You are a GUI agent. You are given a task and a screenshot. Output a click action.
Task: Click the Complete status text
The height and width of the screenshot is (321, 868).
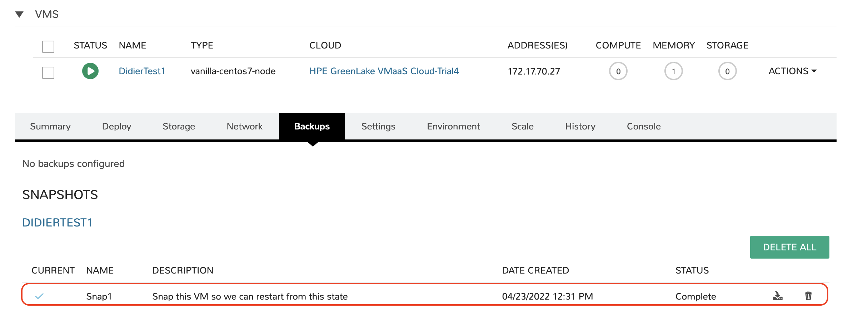click(696, 296)
